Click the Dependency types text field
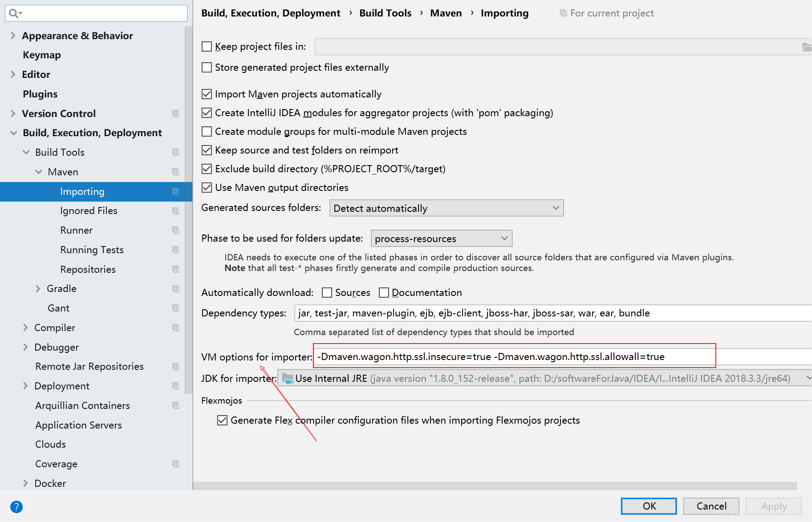Screen dimensions: 812x522 coord(553,313)
